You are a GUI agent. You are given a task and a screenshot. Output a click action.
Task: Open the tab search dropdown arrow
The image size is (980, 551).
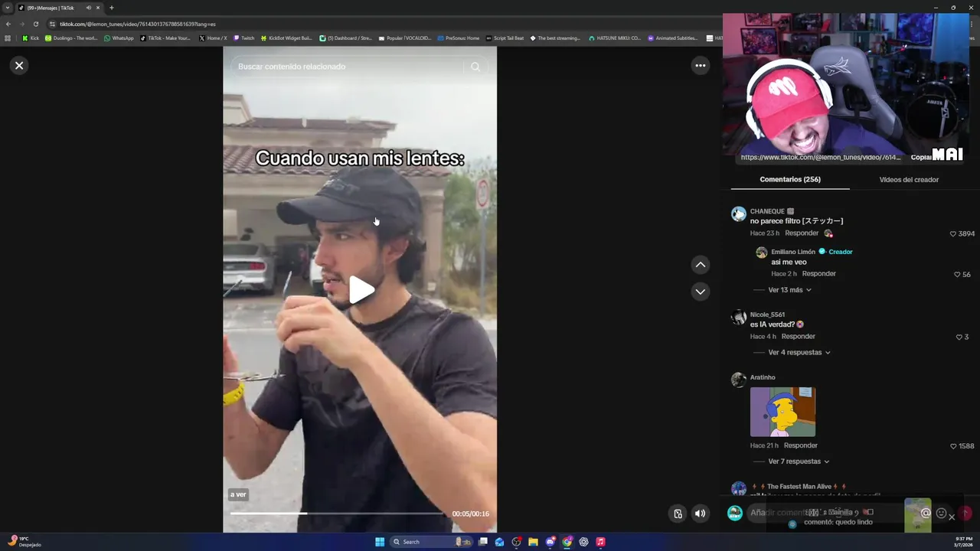coord(8,8)
